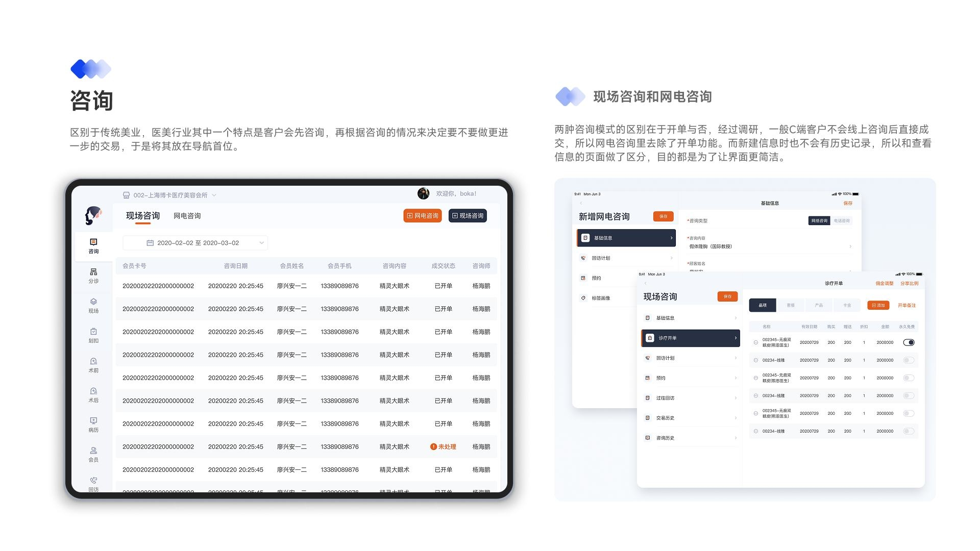This screenshot has height=551, width=980.
Task: Open 分诊 in the left sidebar
Action: pos(93,275)
